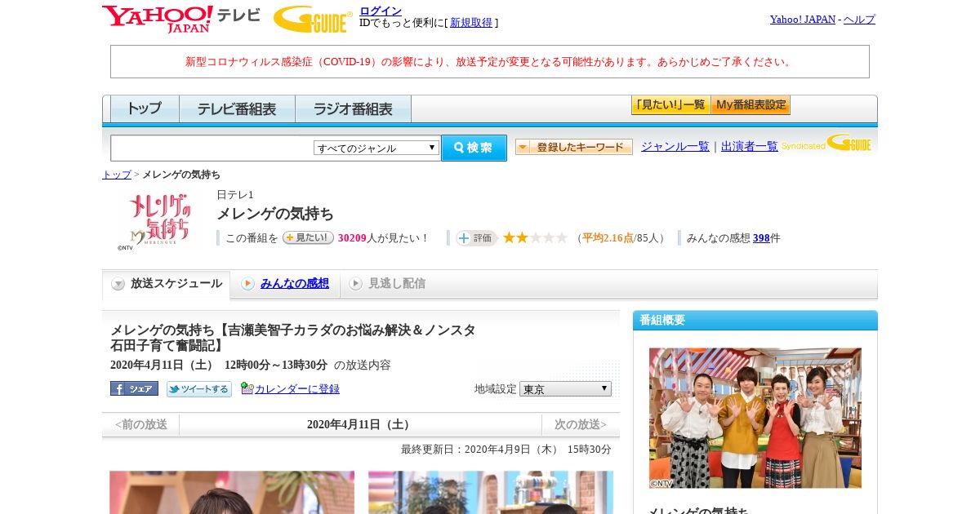Open the 398 reviews count link
Screen dimensions: 980x514
tap(761, 238)
